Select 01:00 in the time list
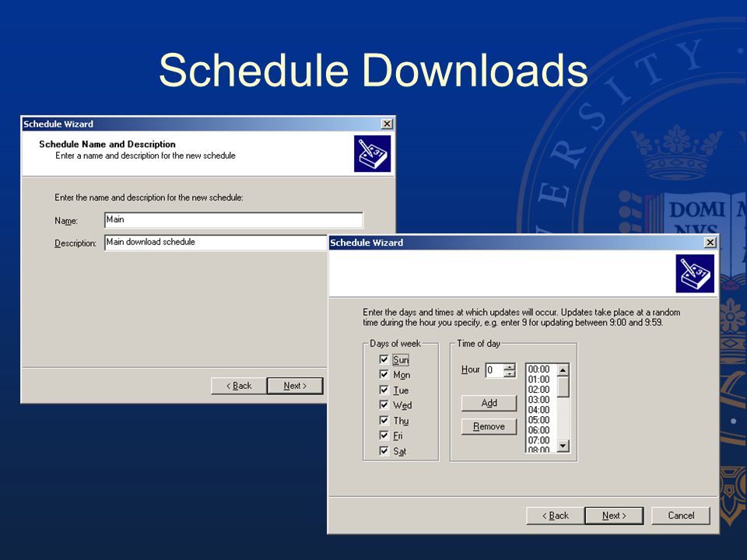The width and height of the screenshot is (747, 560). pyautogui.click(x=538, y=380)
